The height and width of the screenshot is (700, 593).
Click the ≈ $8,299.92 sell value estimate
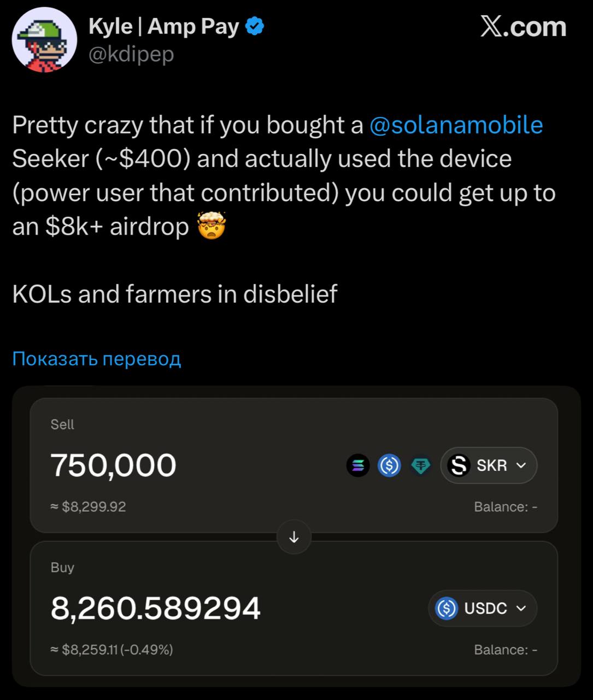pos(89,507)
